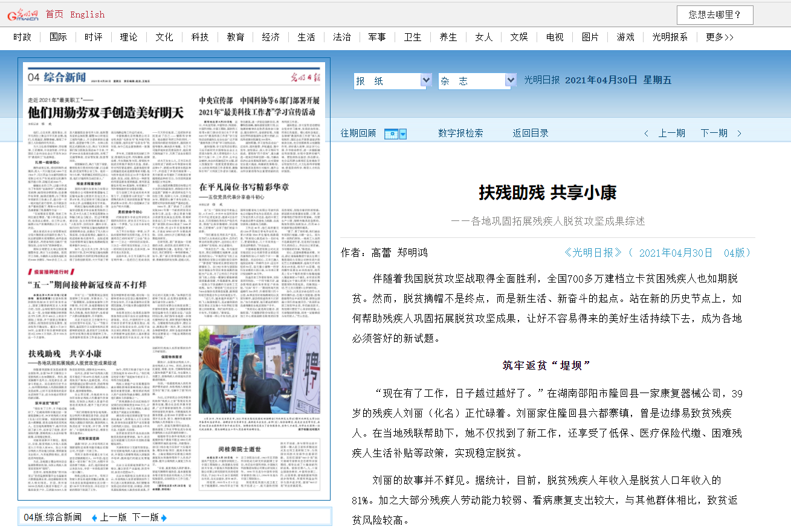Image resolution: width=791 pixels, height=532 pixels.
Task: Open the calendar icon beside 往期回顾
Action: [390, 133]
